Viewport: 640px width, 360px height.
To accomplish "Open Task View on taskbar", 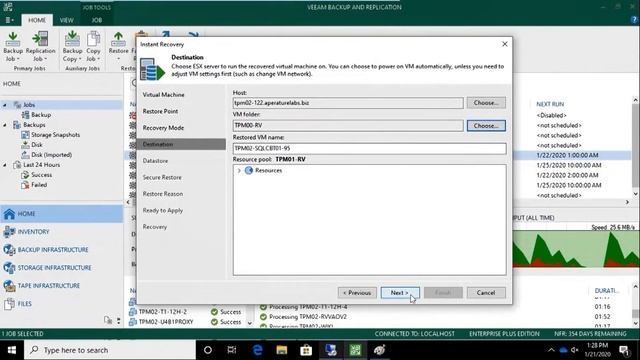I will (232, 350).
